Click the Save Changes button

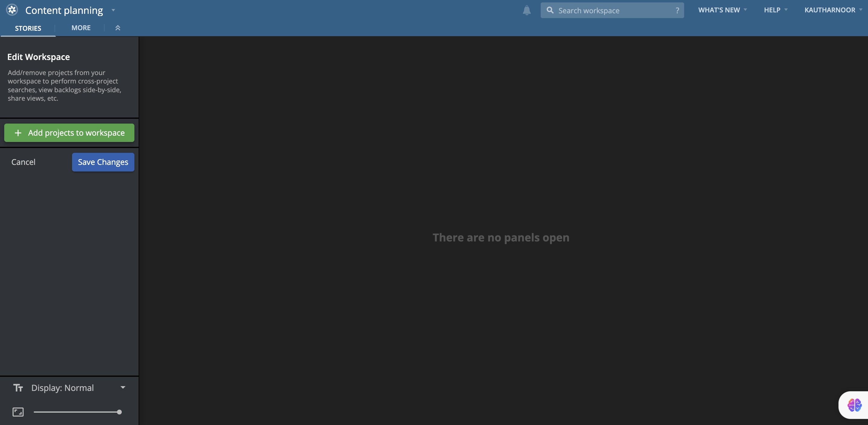103,162
